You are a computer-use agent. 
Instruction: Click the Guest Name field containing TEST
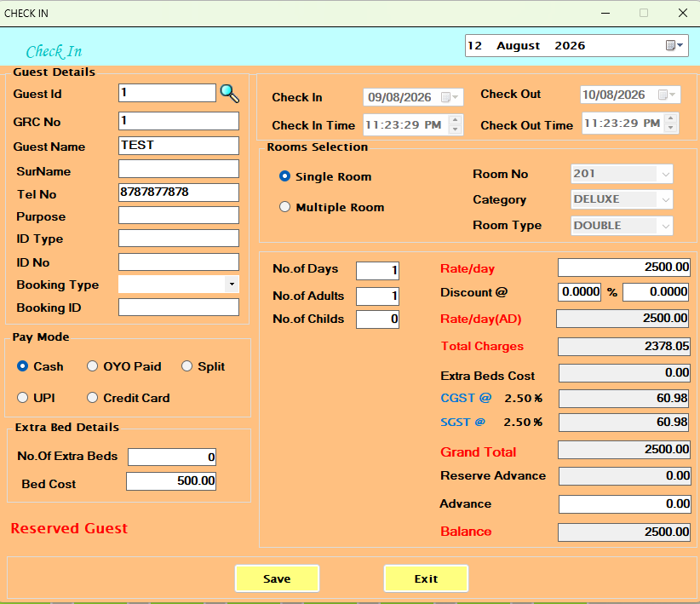click(x=179, y=146)
